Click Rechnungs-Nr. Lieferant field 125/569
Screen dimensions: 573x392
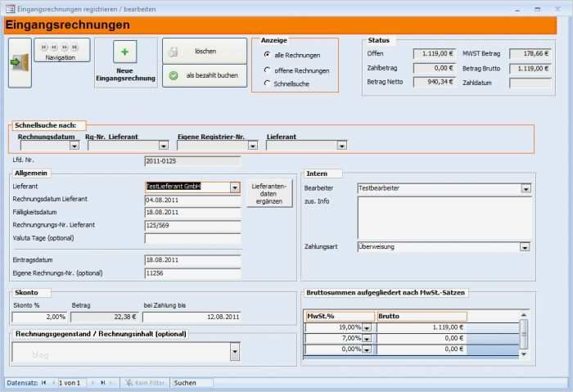(192, 226)
